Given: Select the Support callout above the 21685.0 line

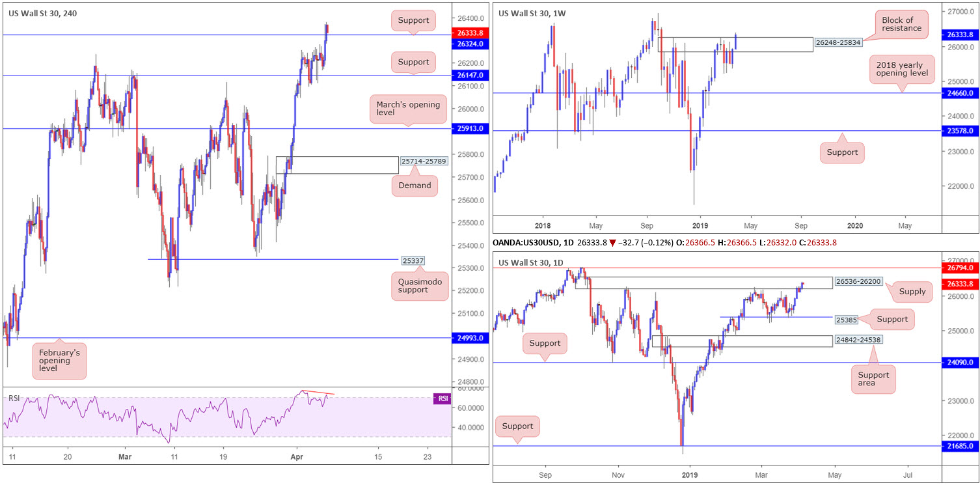Looking at the screenshot, I should click(x=518, y=426).
